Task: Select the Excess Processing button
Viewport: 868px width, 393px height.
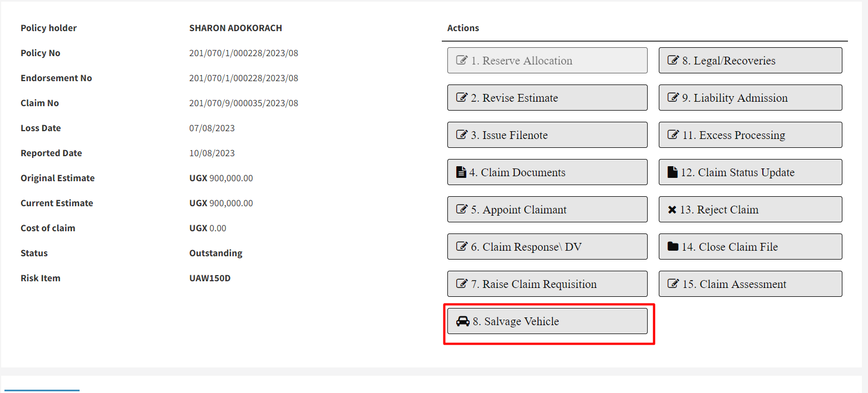Action: (750, 135)
